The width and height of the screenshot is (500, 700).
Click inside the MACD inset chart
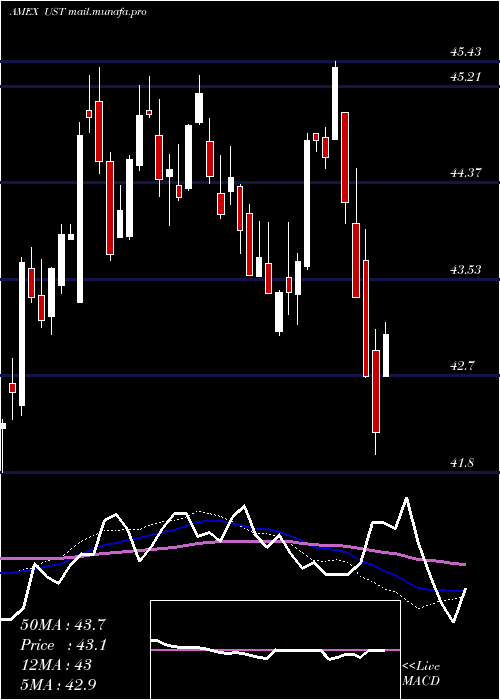275,650
